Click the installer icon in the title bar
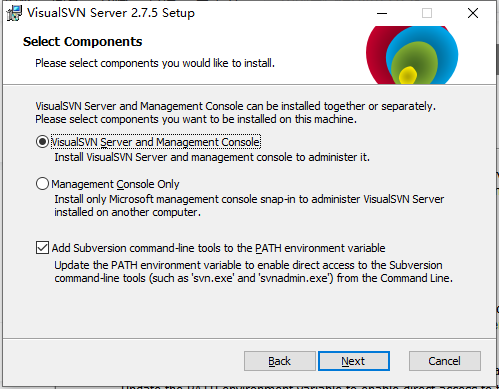The width and height of the screenshot is (499, 389). coord(14,13)
